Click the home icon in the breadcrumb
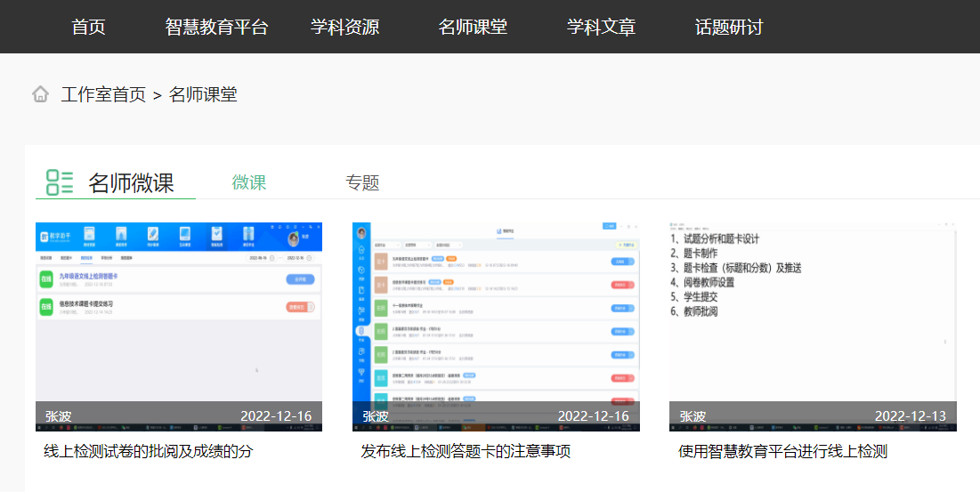The image size is (980, 492). tap(40, 94)
